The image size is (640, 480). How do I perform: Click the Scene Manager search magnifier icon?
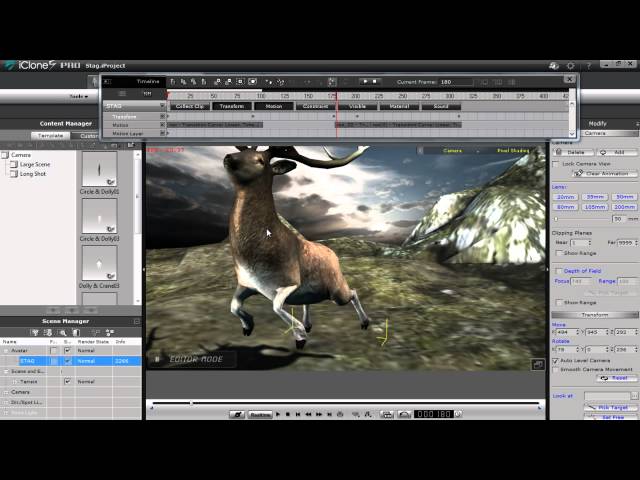62,333
